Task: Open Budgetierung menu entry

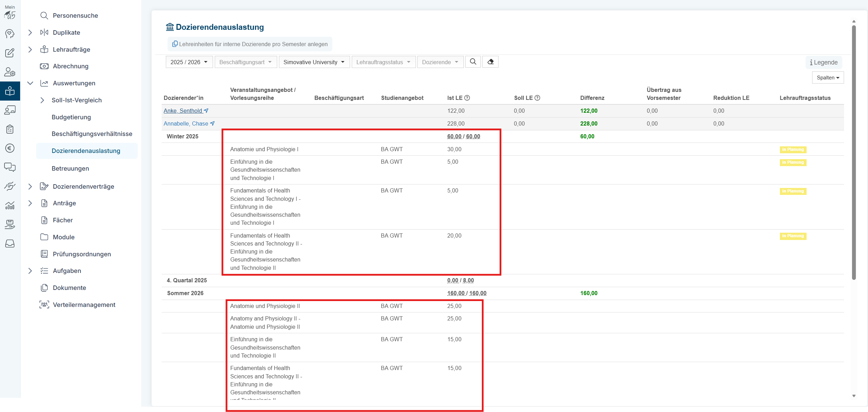Action: (71, 117)
